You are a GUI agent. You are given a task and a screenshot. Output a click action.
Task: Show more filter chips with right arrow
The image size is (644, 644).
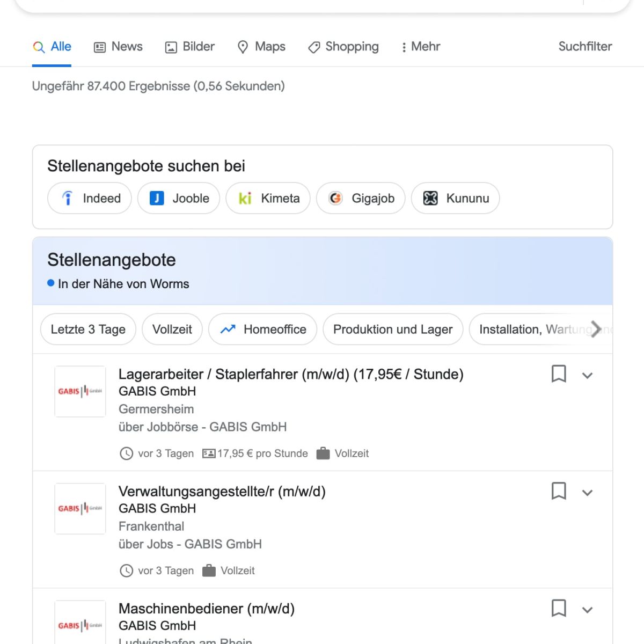point(596,329)
